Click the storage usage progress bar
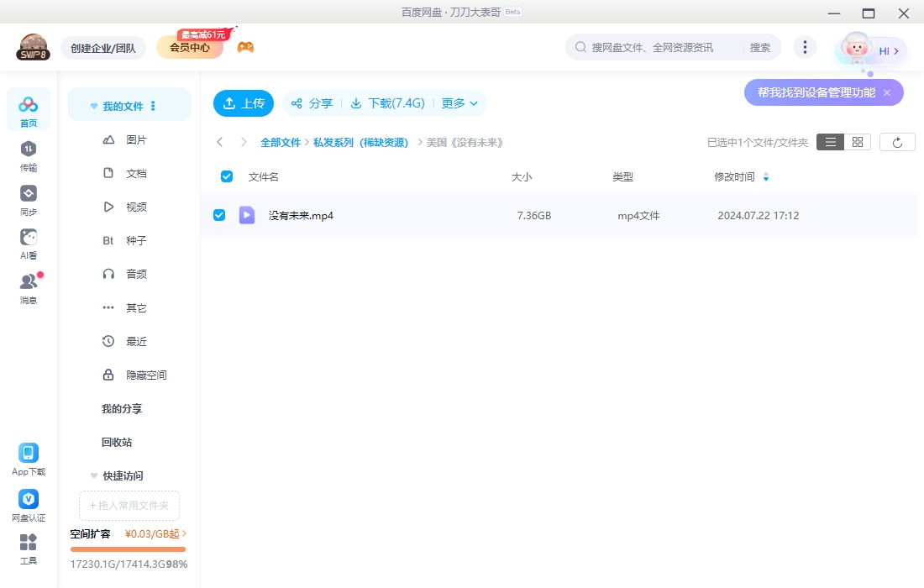Image resolution: width=924 pixels, height=588 pixels. 128,548
